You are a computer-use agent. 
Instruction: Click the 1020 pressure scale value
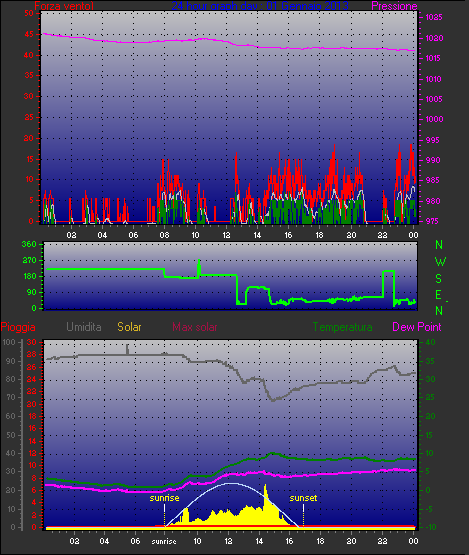[x=434, y=38]
